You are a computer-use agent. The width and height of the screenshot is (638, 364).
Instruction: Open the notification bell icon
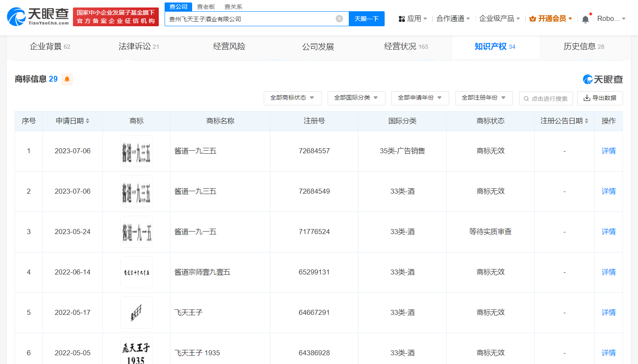pyautogui.click(x=585, y=19)
